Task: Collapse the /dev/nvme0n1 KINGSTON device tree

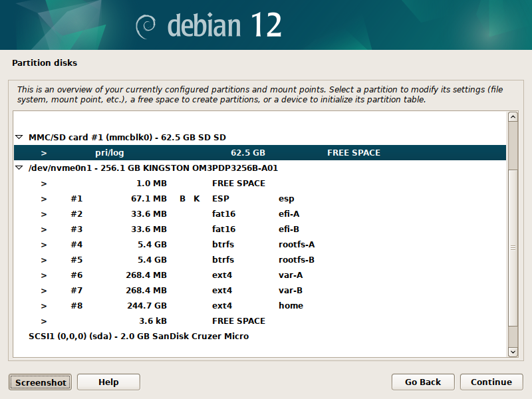Action: [19, 168]
